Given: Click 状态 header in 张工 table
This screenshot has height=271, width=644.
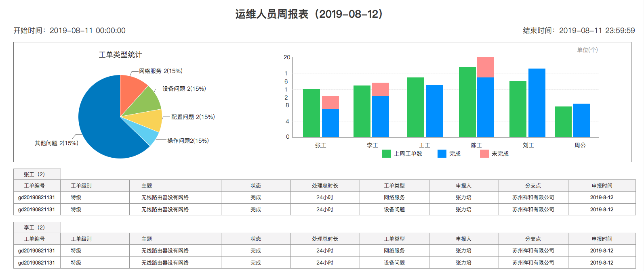Looking at the screenshot, I should (256, 186).
